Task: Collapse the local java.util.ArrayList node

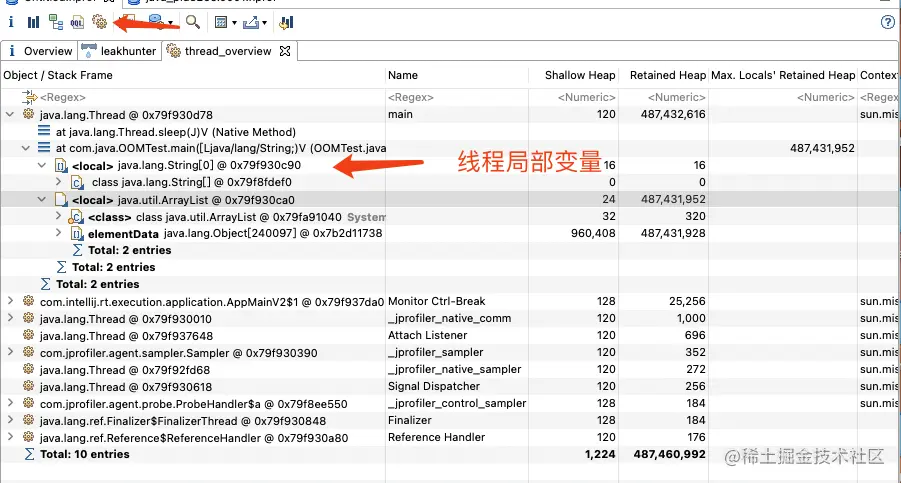Action: point(41,200)
